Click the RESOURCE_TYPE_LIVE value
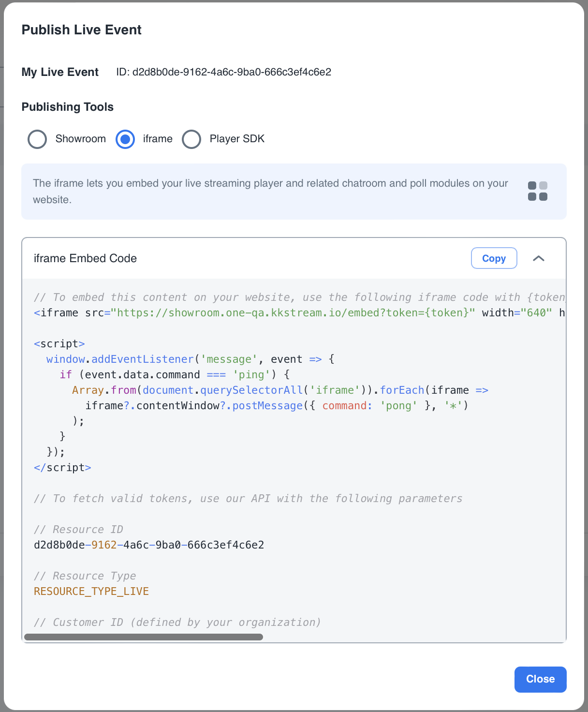Image resolution: width=588 pixels, height=712 pixels. pyautogui.click(x=91, y=592)
